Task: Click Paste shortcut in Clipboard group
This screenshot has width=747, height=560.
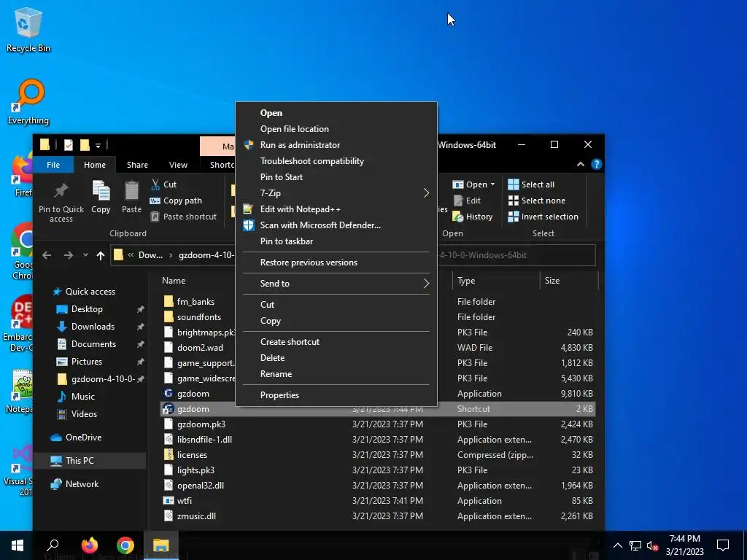Action: 184,217
